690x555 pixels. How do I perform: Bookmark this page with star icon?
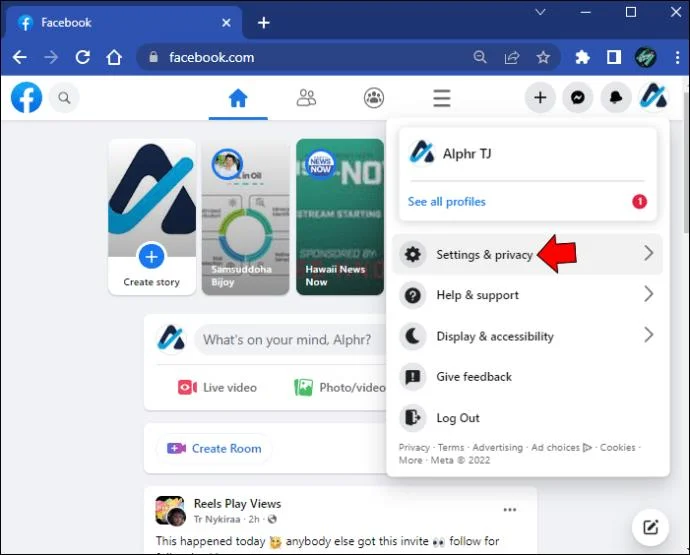(x=543, y=57)
